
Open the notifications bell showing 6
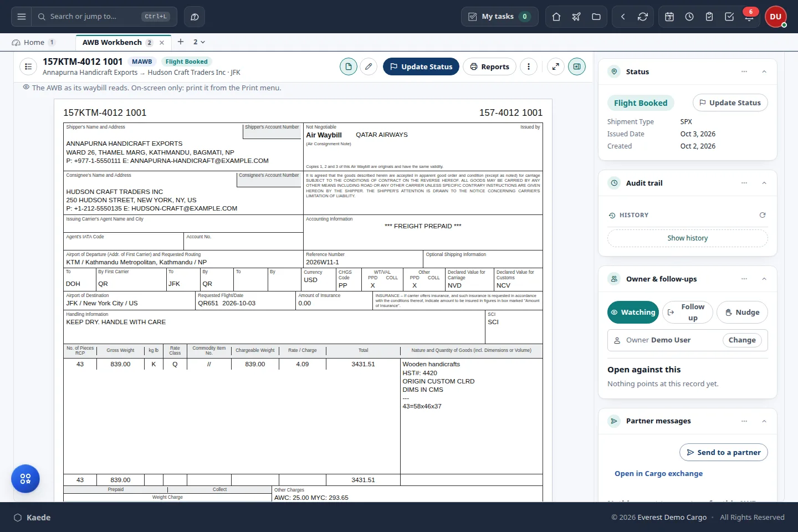[749, 17]
